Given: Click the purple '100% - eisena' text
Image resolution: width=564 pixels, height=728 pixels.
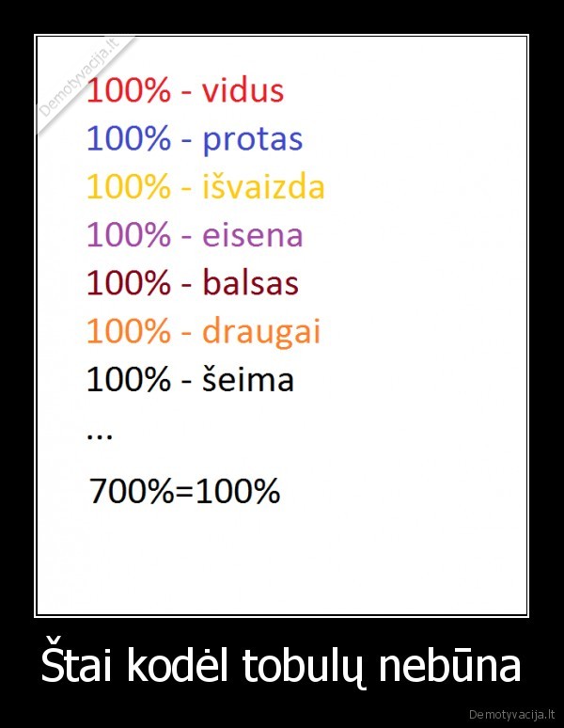Looking at the screenshot, I should point(195,234).
